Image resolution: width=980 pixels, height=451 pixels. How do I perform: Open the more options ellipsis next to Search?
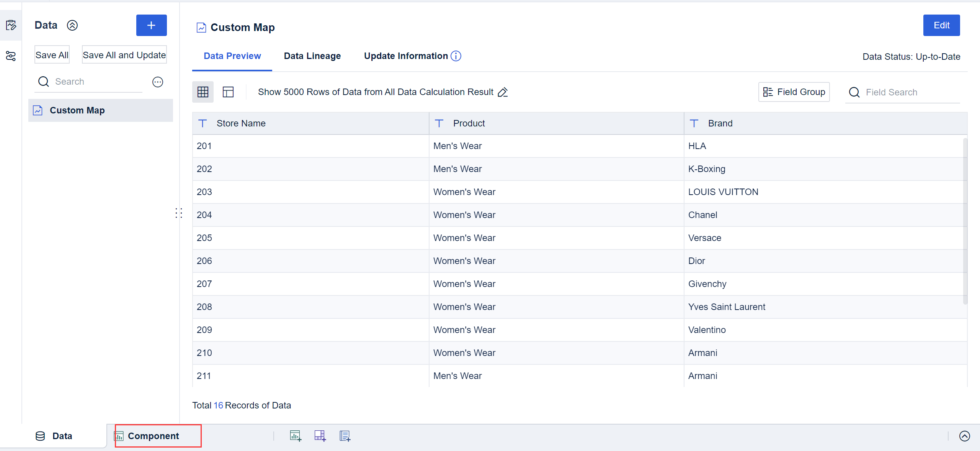tap(158, 82)
